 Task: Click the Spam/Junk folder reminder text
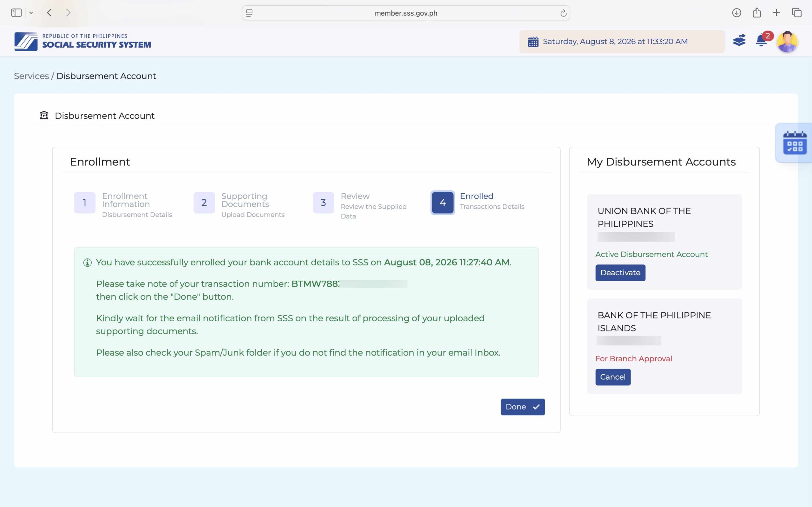[298, 353]
